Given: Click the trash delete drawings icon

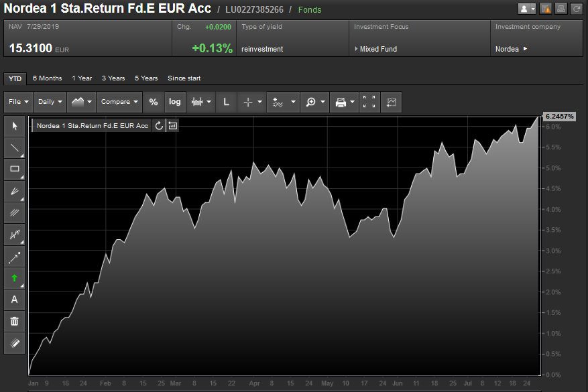Looking at the screenshot, I should coord(15,321).
